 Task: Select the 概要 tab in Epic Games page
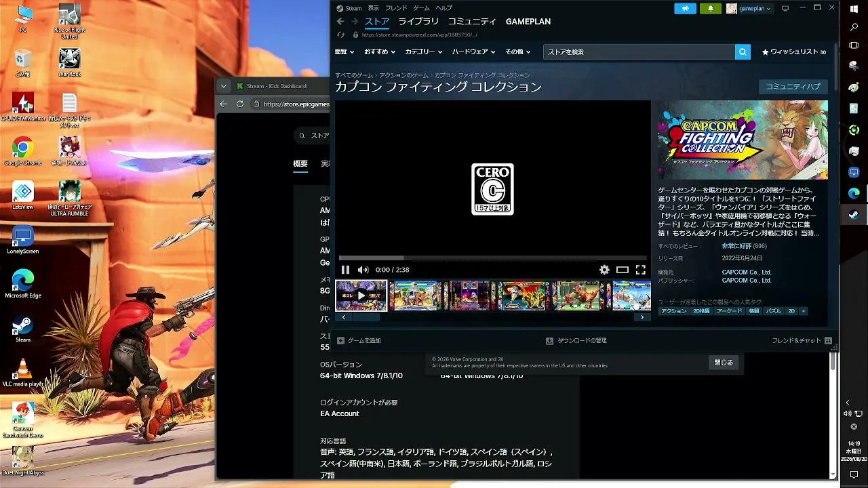(300, 164)
